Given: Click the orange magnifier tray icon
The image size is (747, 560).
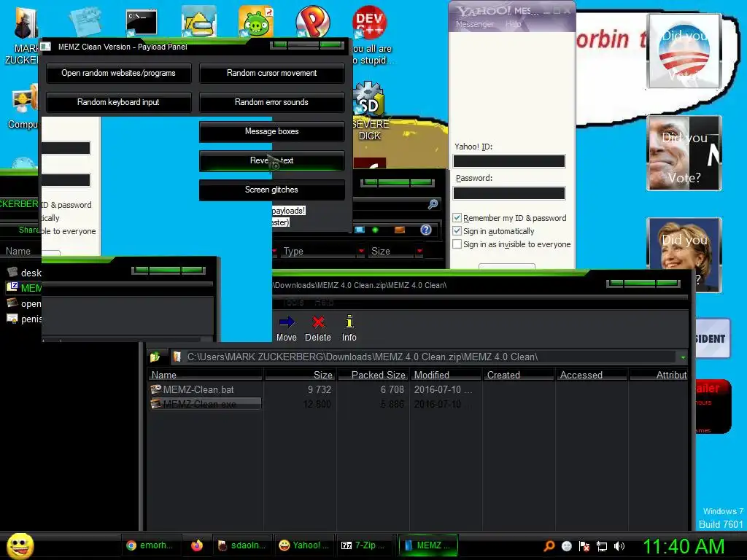Looking at the screenshot, I should point(549,545).
